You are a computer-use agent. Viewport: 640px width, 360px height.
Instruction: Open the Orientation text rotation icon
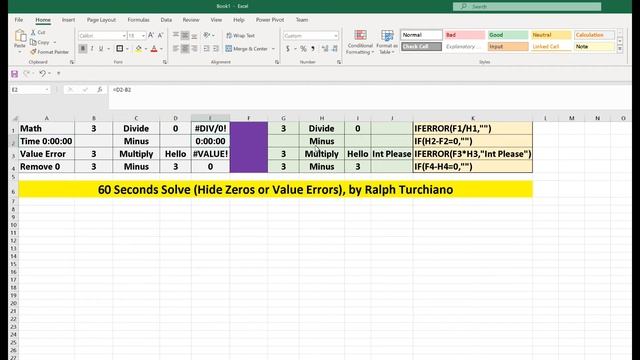(207, 36)
